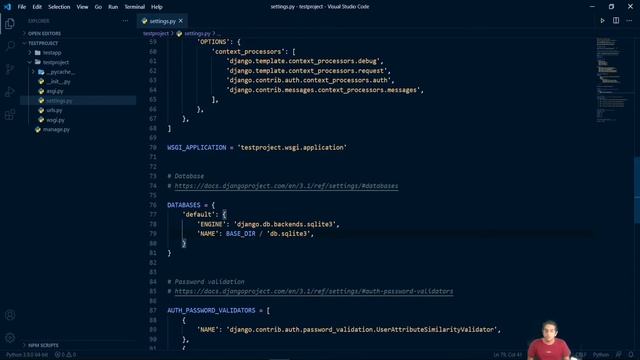
Task: Open errors and warnings status indicator
Action: coord(65,355)
